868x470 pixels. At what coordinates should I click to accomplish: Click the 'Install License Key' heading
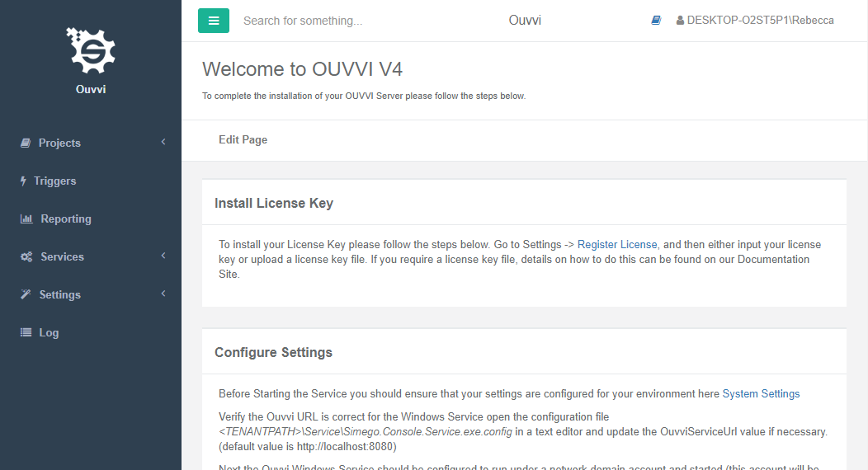(274, 204)
